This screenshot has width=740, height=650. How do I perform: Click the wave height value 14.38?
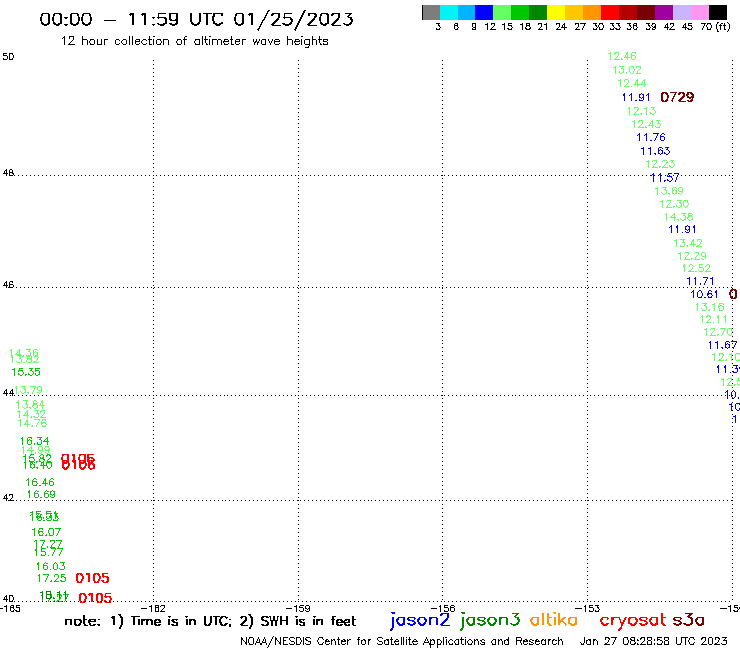click(678, 217)
